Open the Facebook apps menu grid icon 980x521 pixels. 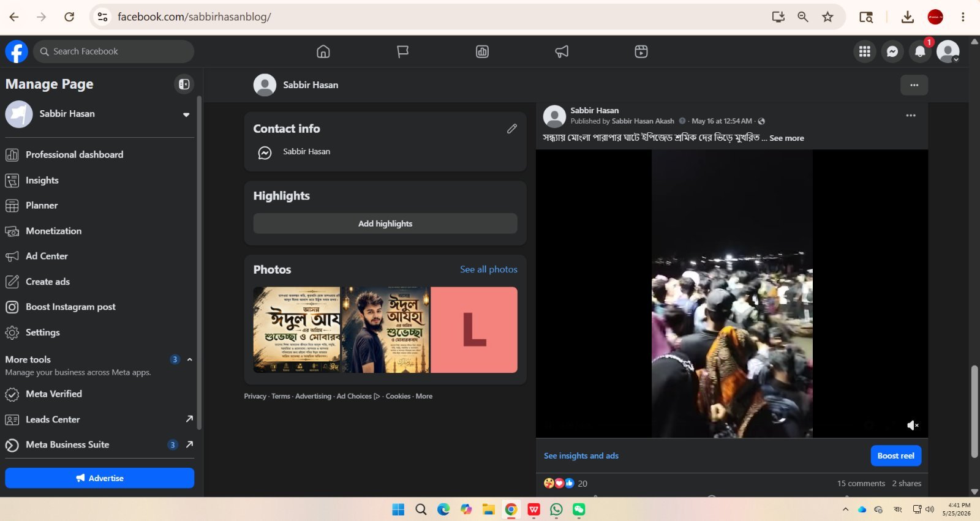865,51
